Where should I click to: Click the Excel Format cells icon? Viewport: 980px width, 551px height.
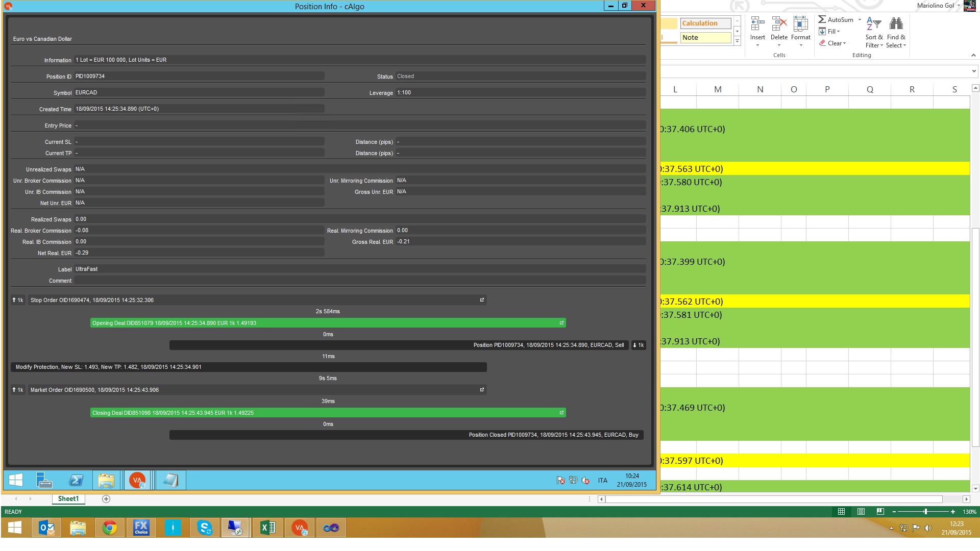click(800, 24)
